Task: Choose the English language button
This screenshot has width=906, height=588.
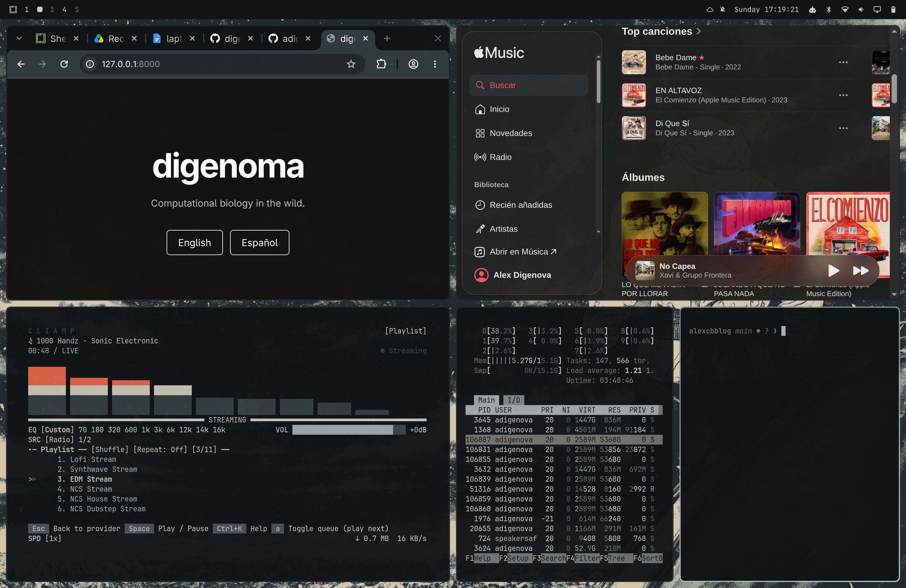Action: pos(194,242)
